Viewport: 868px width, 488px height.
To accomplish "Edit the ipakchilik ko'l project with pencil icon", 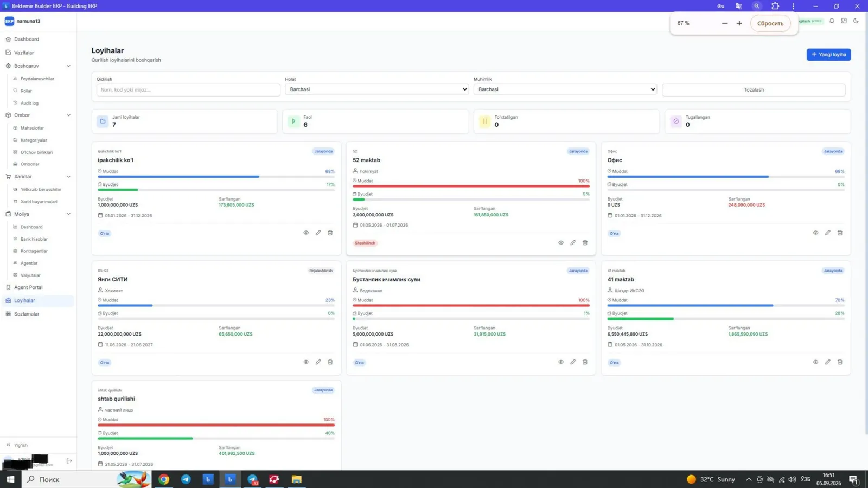I will [318, 233].
